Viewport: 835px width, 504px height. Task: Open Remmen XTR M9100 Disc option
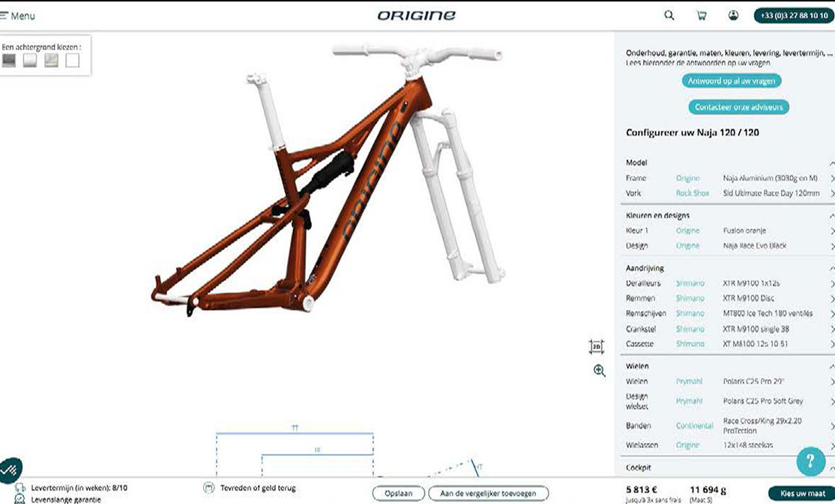tap(729, 299)
